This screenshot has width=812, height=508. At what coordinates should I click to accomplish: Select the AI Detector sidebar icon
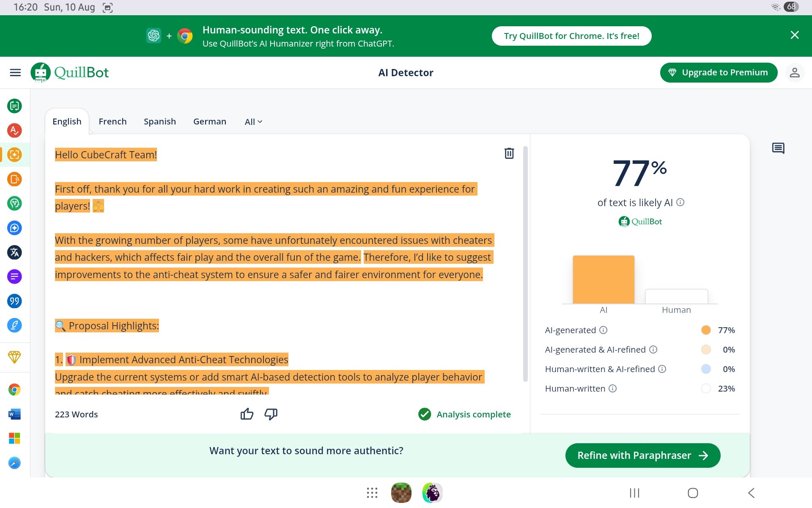coord(14,155)
